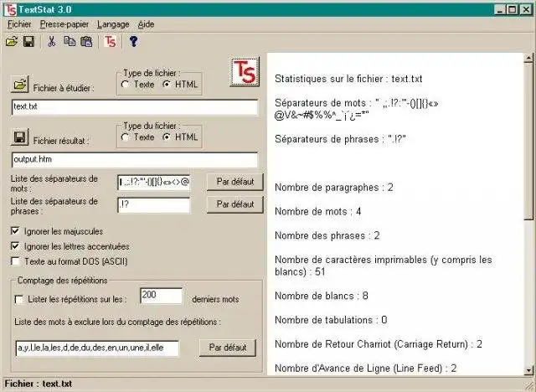Click the excluded words list field
The width and height of the screenshot is (536, 392).
pos(97,348)
